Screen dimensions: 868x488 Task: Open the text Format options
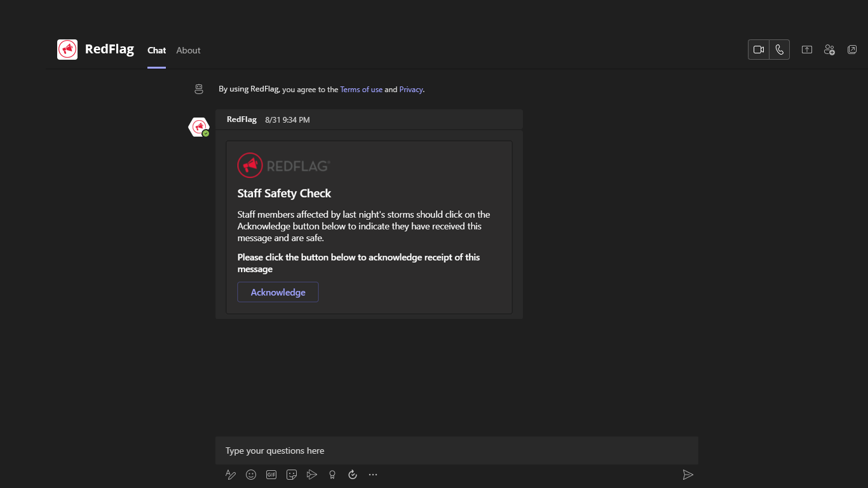click(x=231, y=475)
